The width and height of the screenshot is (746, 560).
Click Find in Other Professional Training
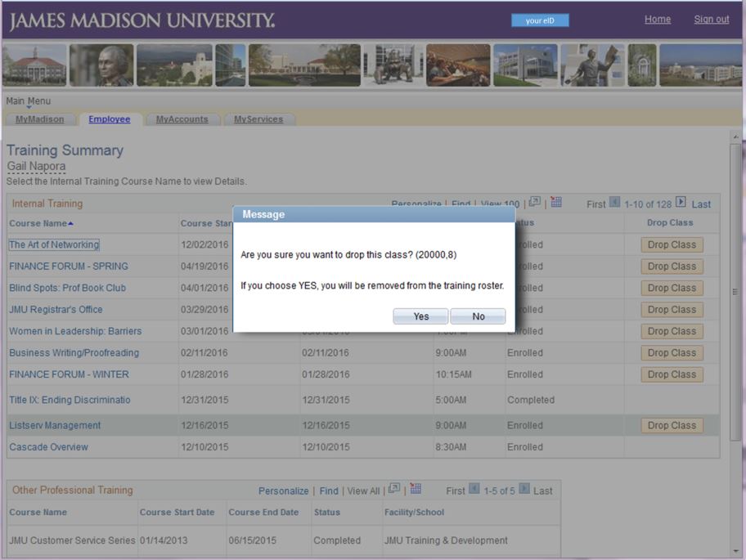coord(329,491)
